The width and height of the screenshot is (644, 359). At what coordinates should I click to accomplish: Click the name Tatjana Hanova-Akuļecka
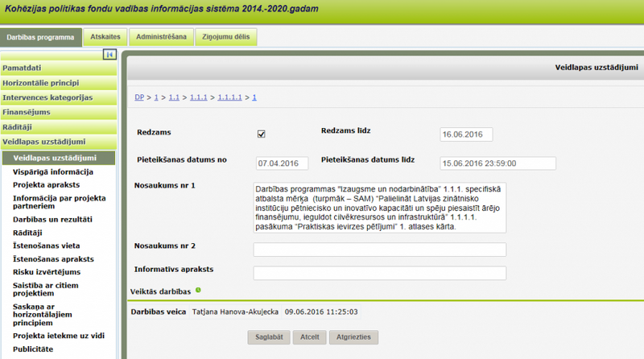235,312
